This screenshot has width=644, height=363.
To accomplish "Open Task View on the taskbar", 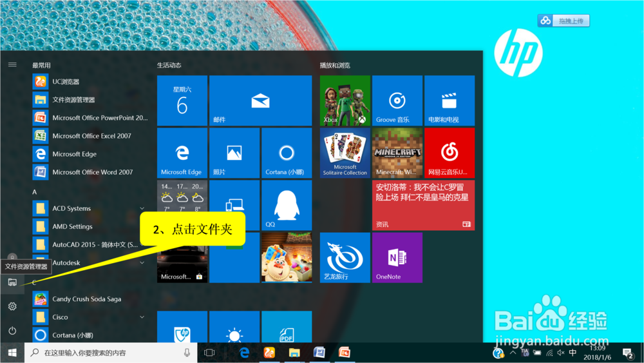I will pos(209,353).
